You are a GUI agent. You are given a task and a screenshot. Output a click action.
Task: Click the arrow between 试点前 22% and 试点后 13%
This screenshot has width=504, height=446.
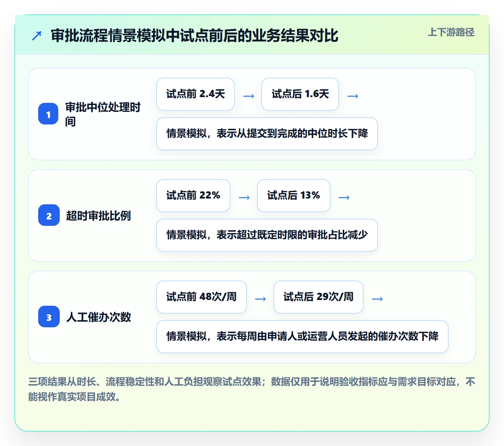pos(244,197)
